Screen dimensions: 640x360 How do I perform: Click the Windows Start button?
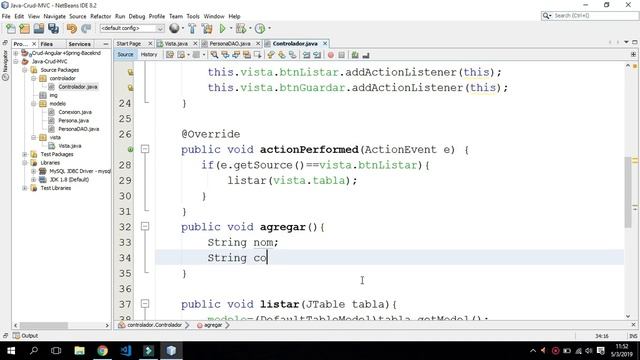(x=11, y=351)
